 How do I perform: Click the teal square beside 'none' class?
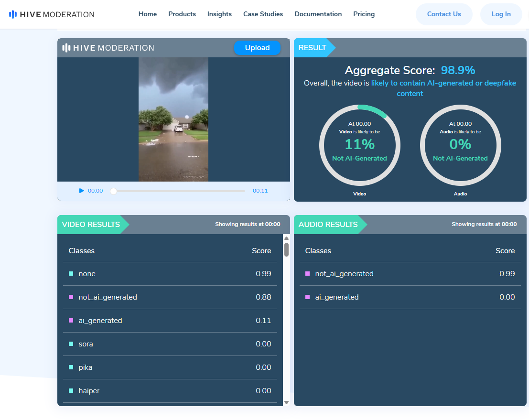click(71, 274)
